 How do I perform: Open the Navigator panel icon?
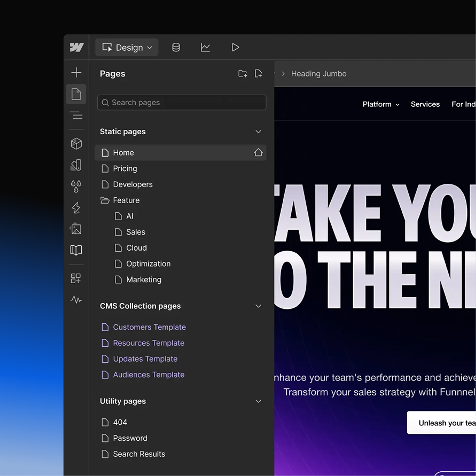pos(76,115)
